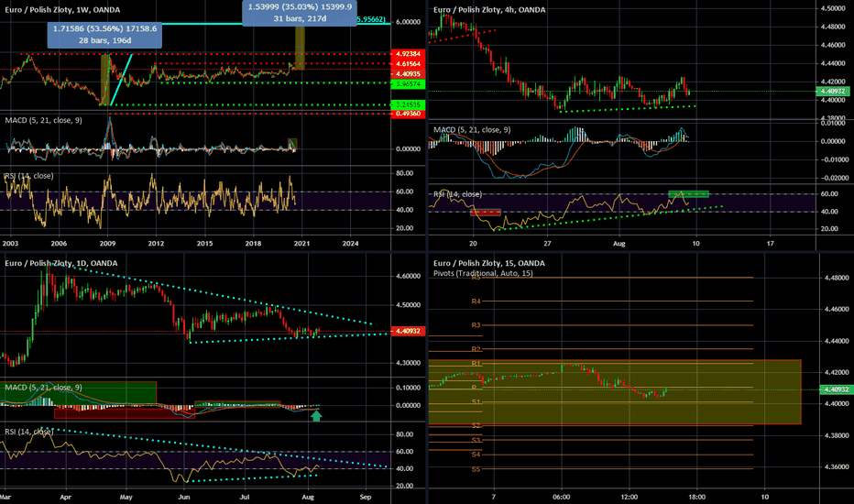Click the measurement box showing 1.71586 (53.56%)
Image resolution: width=854 pixels, height=504 pixels.
(x=104, y=34)
